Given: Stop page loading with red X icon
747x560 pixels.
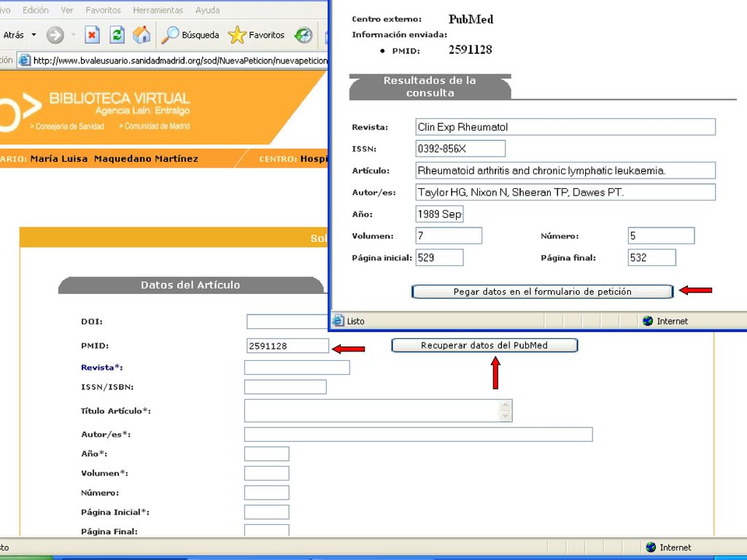Looking at the screenshot, I should [92, 35].
